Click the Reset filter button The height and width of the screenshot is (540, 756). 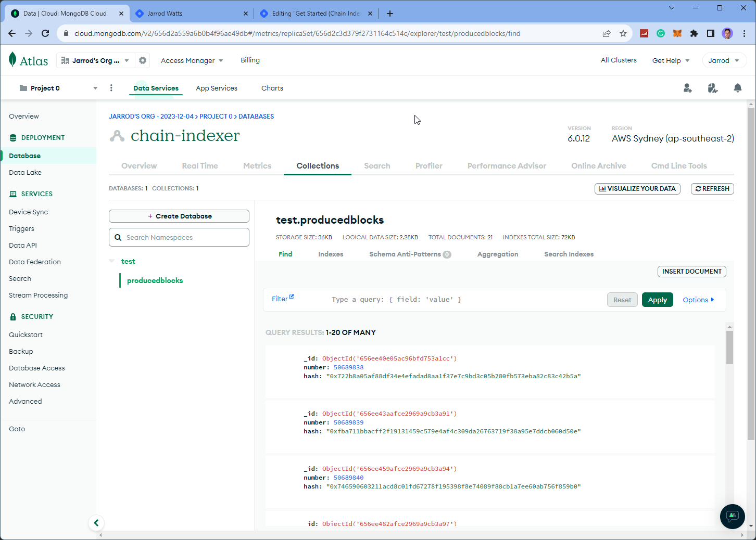(622, 300)
